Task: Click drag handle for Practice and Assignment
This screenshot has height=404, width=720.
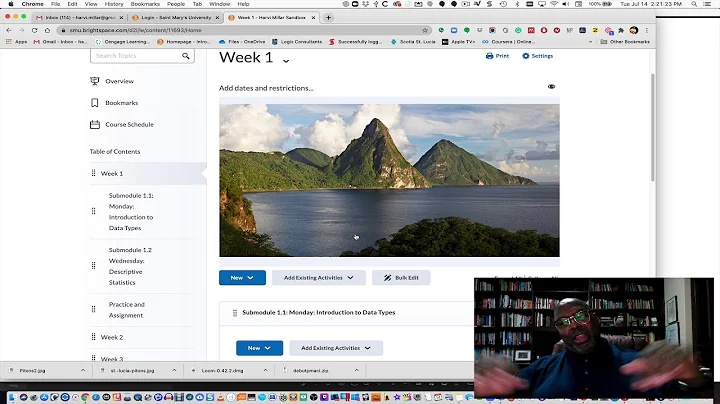Action: click(x=93, y=309)
